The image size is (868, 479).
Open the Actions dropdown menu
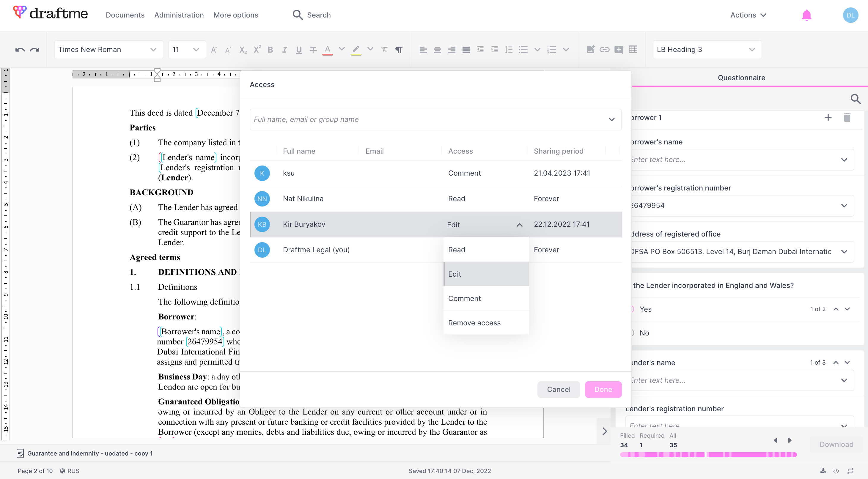[x=748, y=15]
